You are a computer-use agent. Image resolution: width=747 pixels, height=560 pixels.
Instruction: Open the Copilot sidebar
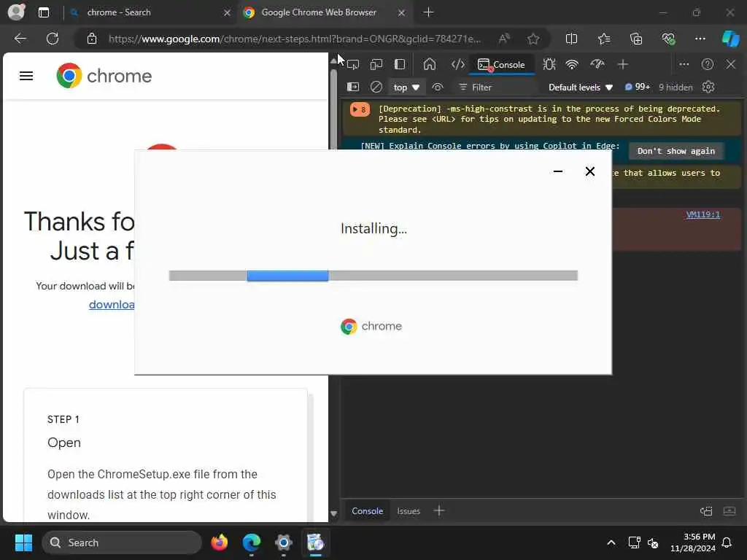(x=731, y=39)
